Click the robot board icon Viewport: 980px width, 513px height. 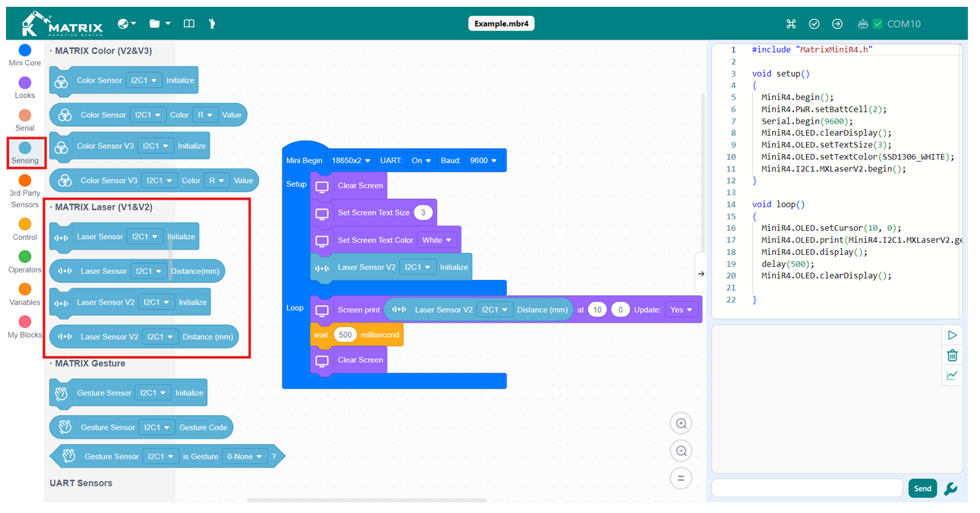click(x=863, y=24)
